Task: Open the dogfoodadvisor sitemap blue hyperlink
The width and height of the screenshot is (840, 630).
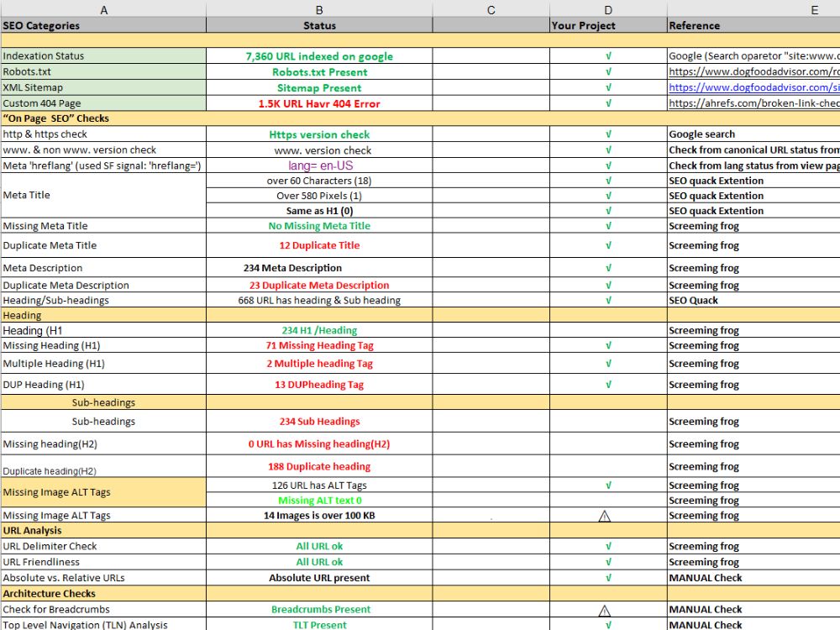Action: 753,87
